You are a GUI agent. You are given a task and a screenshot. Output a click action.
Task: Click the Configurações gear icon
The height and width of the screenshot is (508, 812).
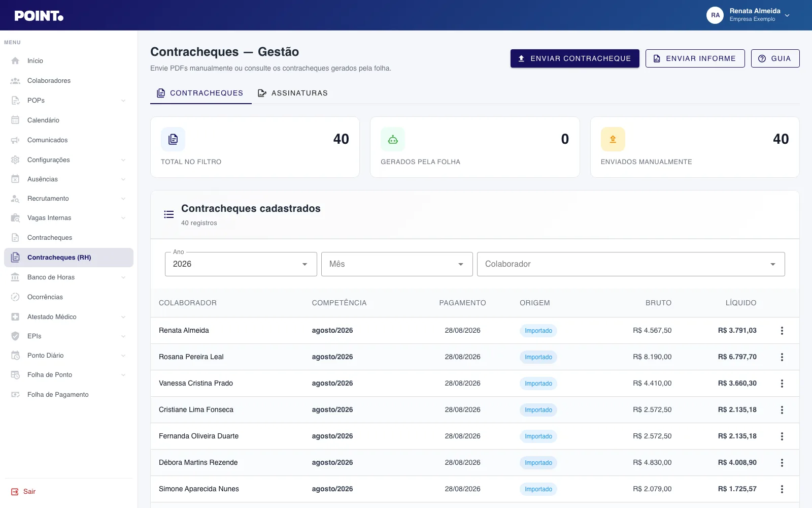click(15, 160)
